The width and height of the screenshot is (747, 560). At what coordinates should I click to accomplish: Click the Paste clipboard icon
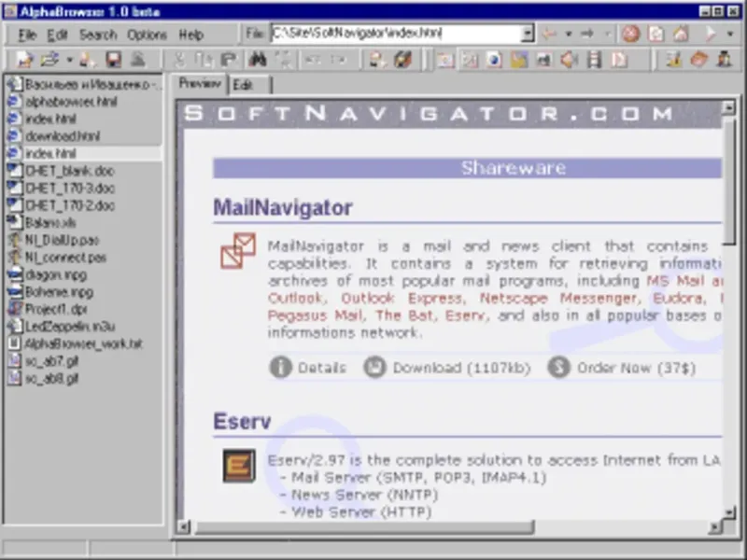pyautogui.click(x=229, y=60)
